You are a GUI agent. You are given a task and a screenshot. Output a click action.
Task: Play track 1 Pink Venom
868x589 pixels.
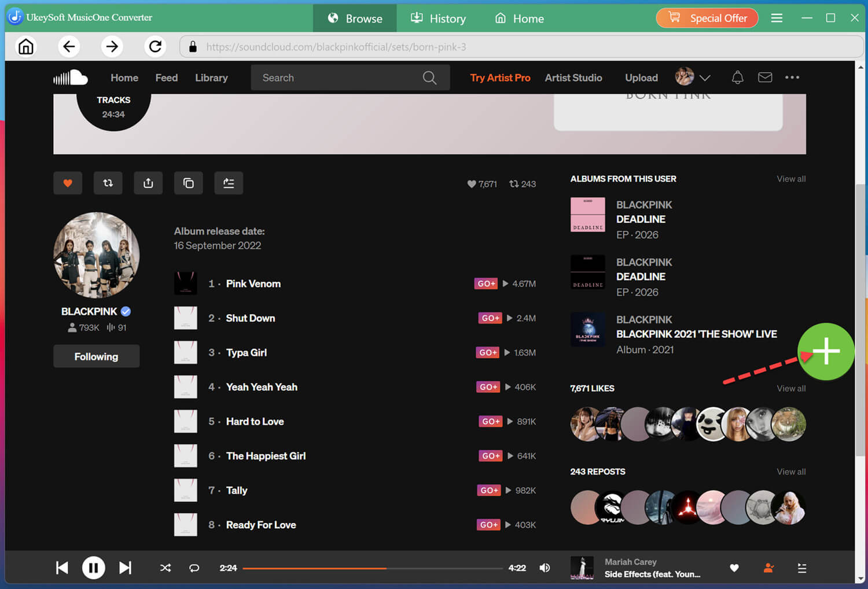(253, 284)
